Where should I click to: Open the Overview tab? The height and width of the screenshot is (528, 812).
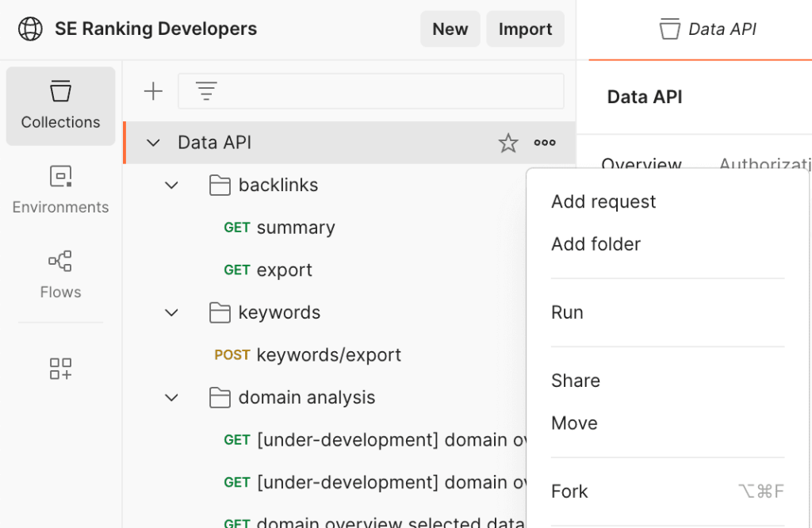tap(641, 165)
